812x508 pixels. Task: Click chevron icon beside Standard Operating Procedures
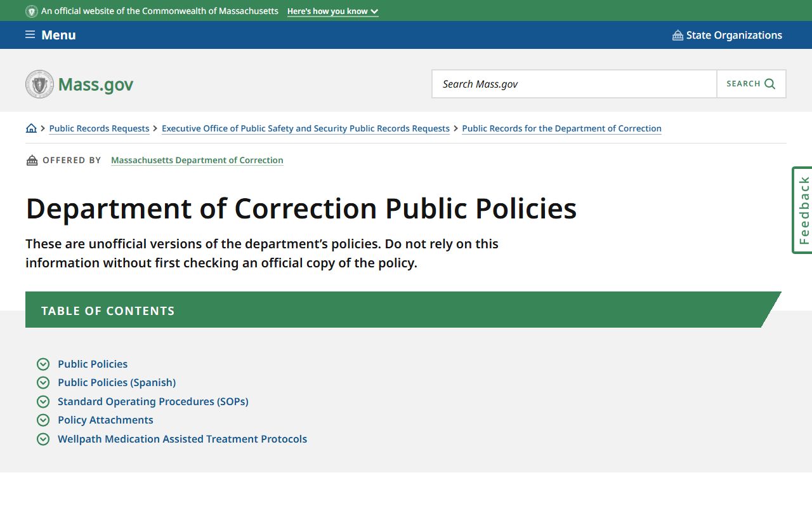tap(43, 401)
